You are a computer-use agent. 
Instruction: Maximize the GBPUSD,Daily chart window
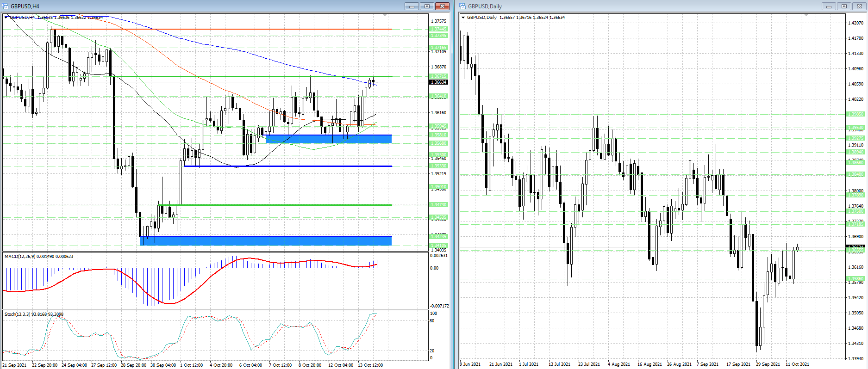(x=844, y=6)
